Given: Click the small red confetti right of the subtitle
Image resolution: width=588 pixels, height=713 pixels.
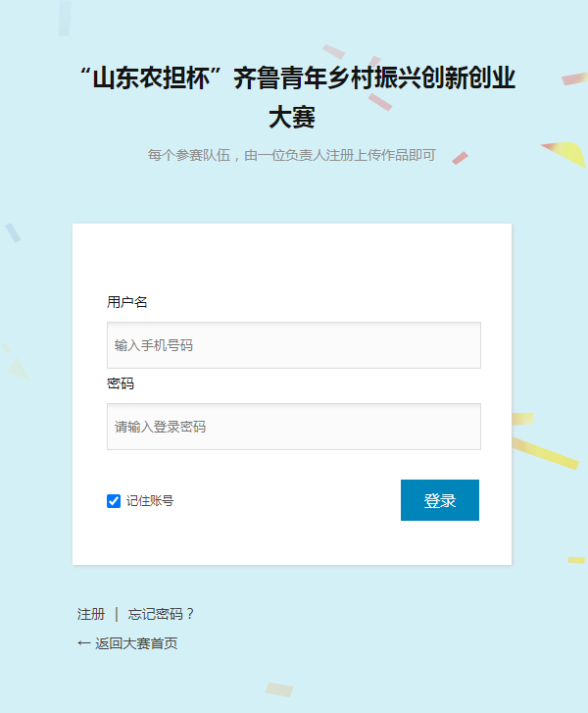Looking at the screenshot, I should (x=460, y=158).
